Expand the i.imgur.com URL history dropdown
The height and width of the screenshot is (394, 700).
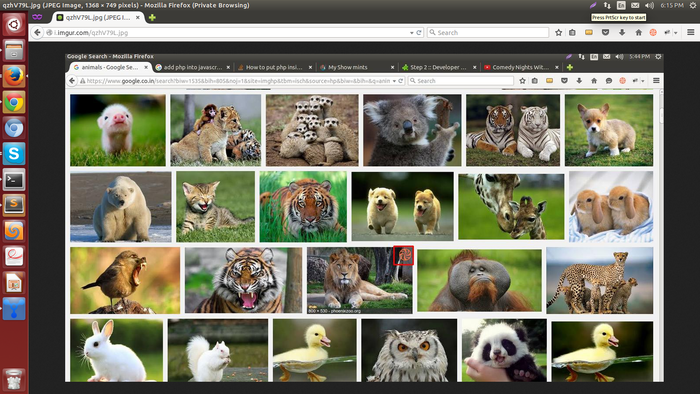tap(411, 33)
